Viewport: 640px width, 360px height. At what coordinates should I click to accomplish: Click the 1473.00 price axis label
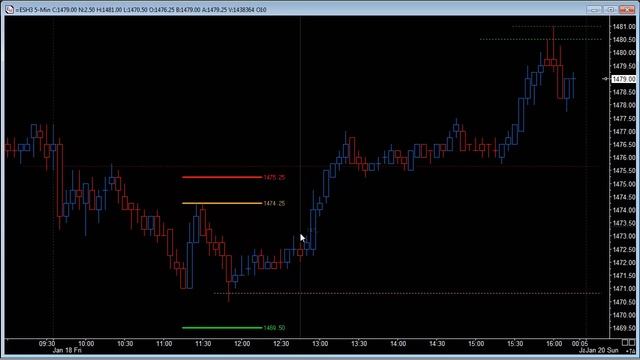(624, 236)
